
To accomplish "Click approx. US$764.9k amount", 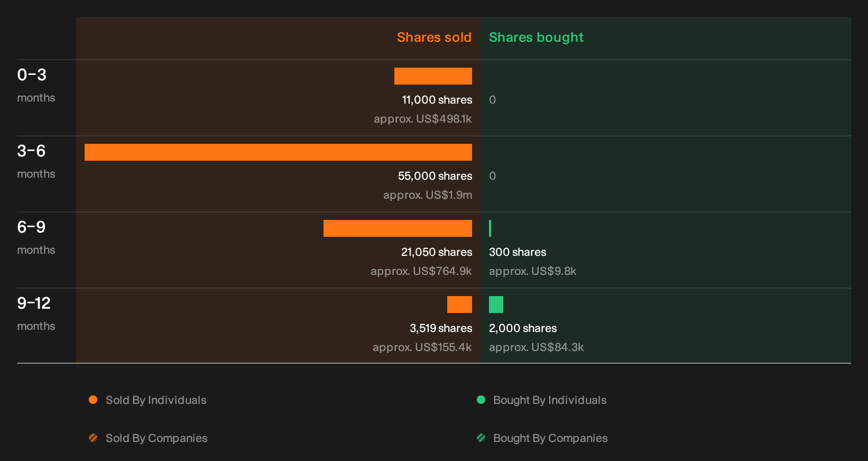I will click(x=421, y=271).
